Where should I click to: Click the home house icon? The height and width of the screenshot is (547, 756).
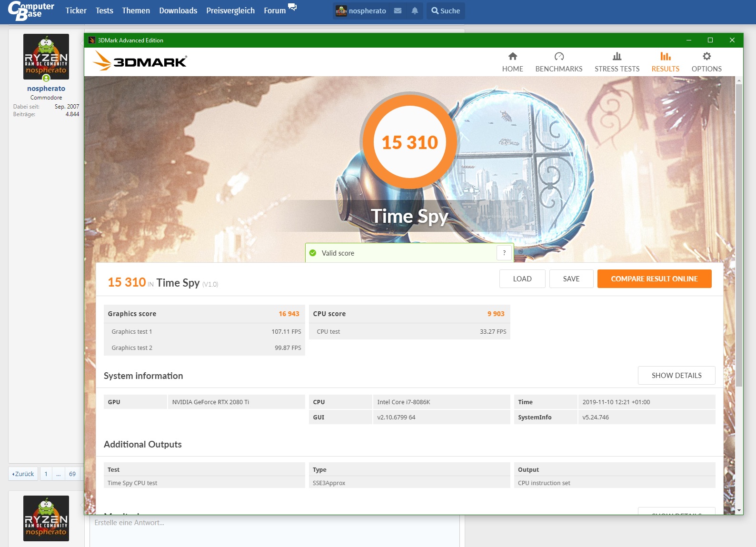click(x=513, y=56)
